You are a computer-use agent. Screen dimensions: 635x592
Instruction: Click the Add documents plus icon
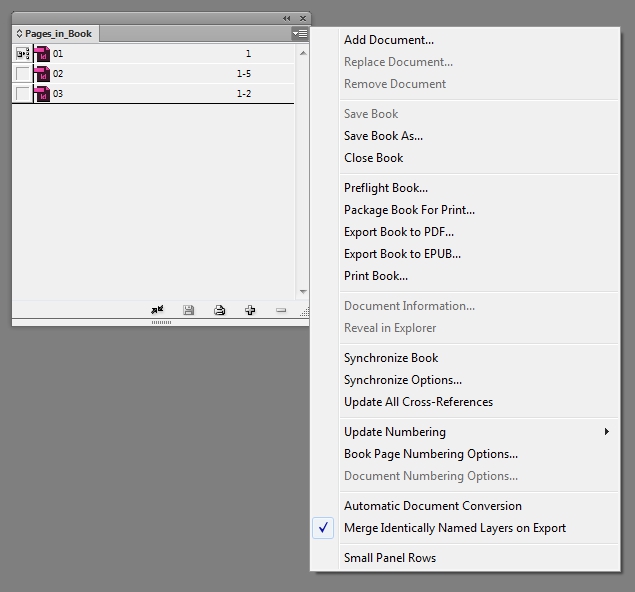pos(250,310)
